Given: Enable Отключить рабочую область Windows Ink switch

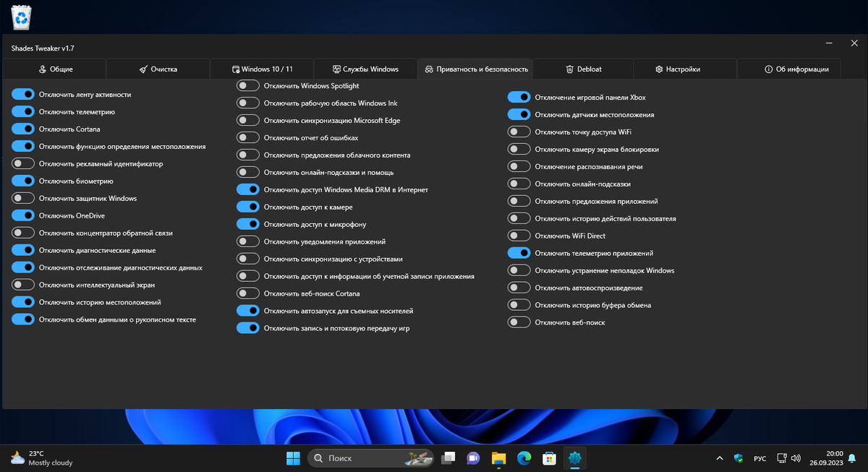Looking at the screenshot, I should [x=248, y=103].
